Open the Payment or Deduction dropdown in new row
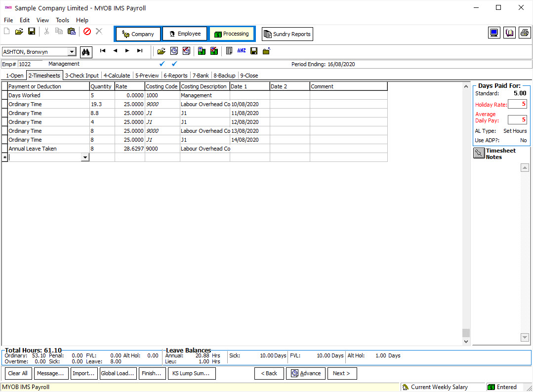Image resolution: width=533 pixels, height=392 pixels. (85, 157)
